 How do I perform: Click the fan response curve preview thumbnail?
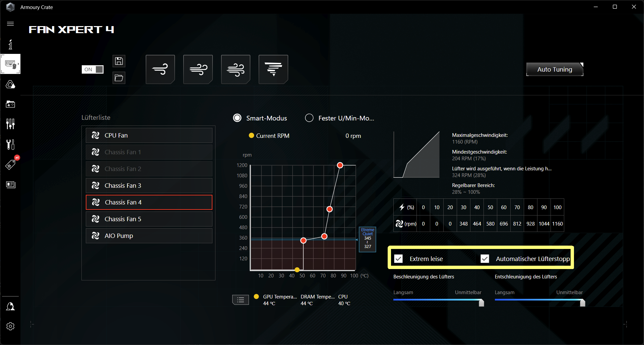tap(416, 154)
